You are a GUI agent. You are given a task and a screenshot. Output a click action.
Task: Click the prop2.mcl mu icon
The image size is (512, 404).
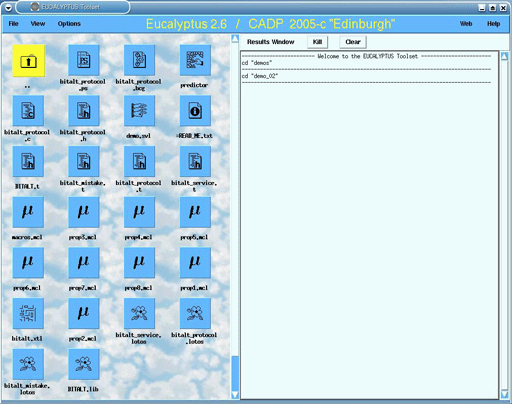coord(84,313)
